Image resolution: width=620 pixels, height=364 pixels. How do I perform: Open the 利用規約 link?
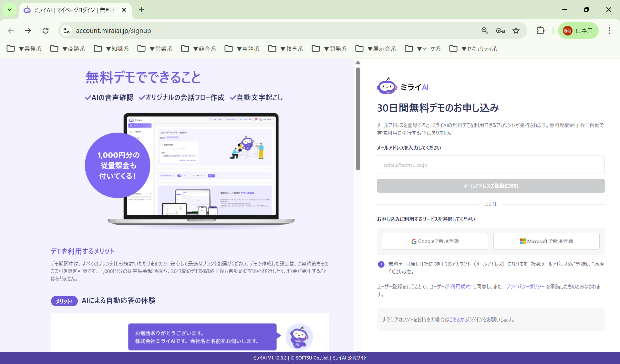(460, 287)
